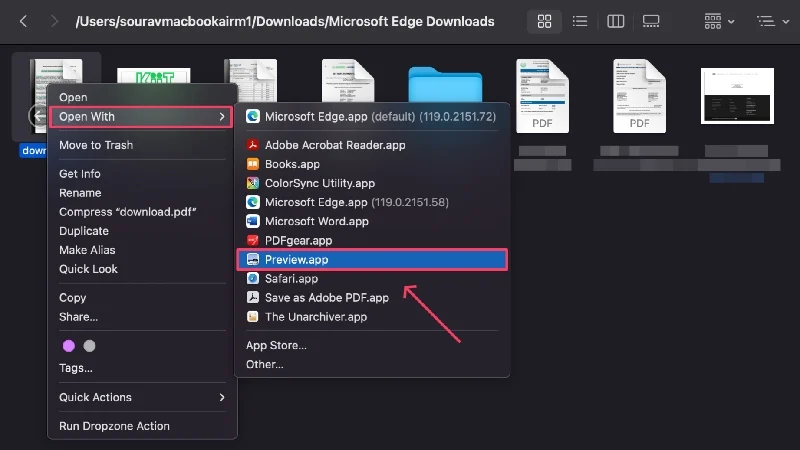Choose Move to Trash
Viewport: 800px width, 450px height.
pos(96,145)
